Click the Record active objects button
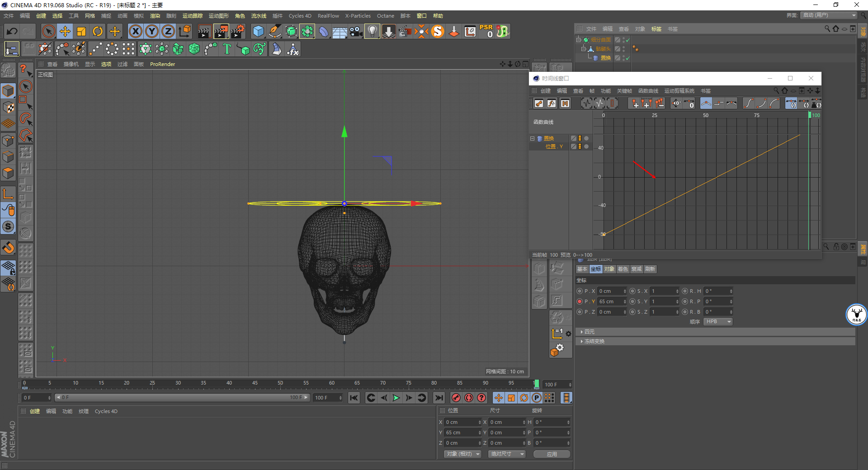 [456, 398]
